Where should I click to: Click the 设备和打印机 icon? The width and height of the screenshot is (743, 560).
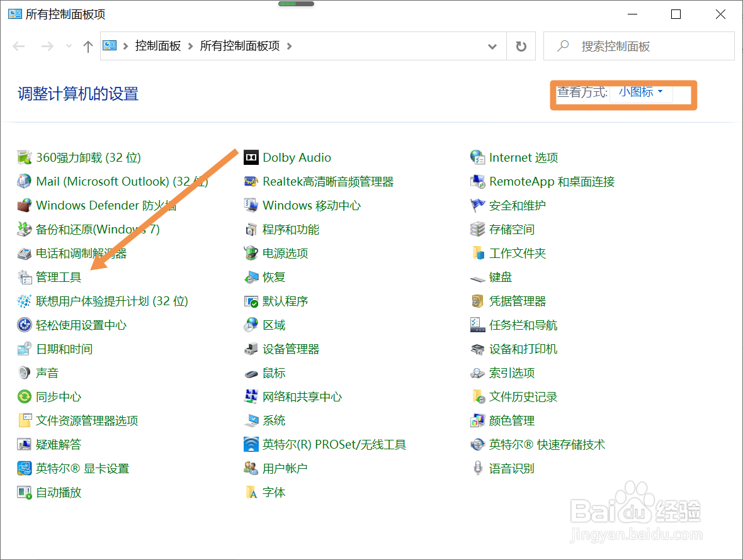(x=478, y=349)
